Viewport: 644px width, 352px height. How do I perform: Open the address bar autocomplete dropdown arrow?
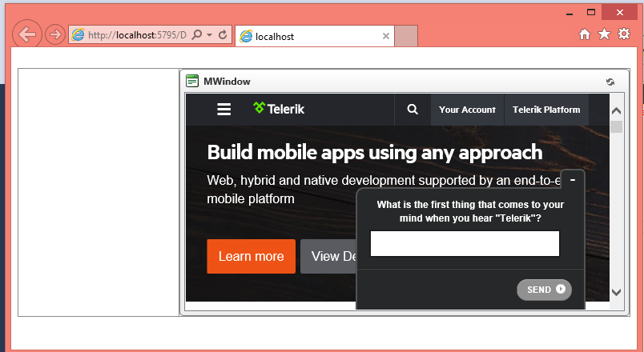tap(210, 35)
